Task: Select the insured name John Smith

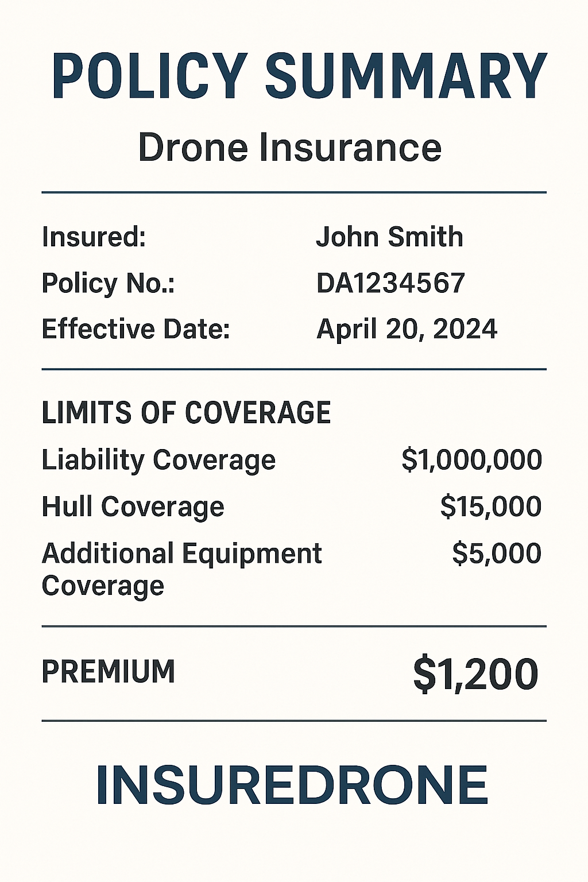Action: pyautogui.click(x=389, y=237)
